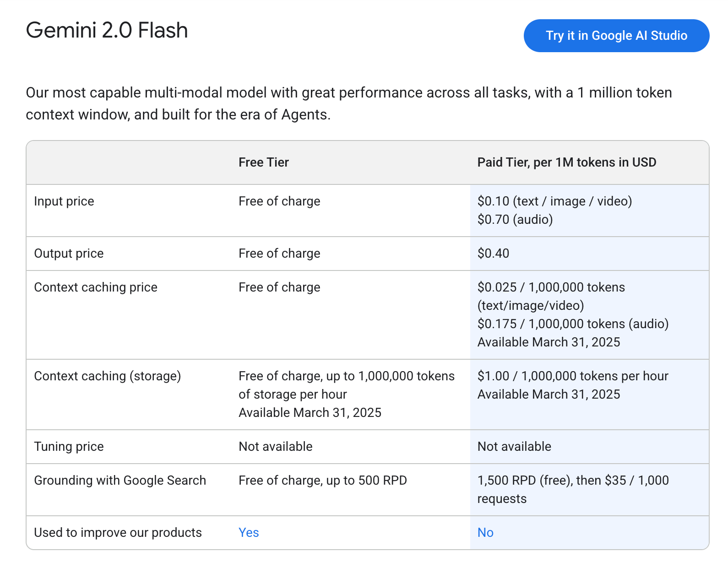This screenshot has height=562, width=728.
Task: Open the blue Yes link
Action: pyautogui.click(x=249, y=533)
